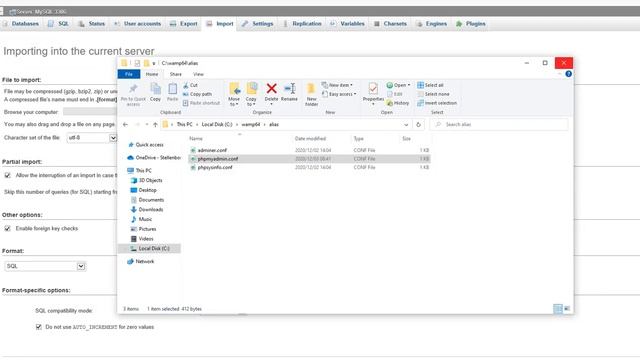640x360 pixels.
Task: Open Network in the navigation pane
Action: 140,261
